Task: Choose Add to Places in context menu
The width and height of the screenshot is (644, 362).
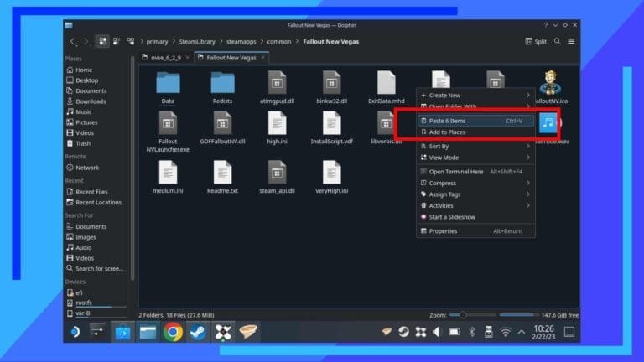Action: coord(475,132)
